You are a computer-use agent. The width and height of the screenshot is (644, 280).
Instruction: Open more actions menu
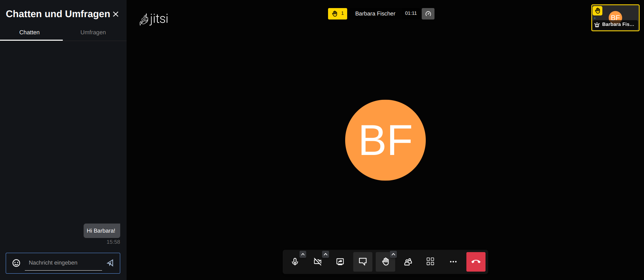click(453, 262)
